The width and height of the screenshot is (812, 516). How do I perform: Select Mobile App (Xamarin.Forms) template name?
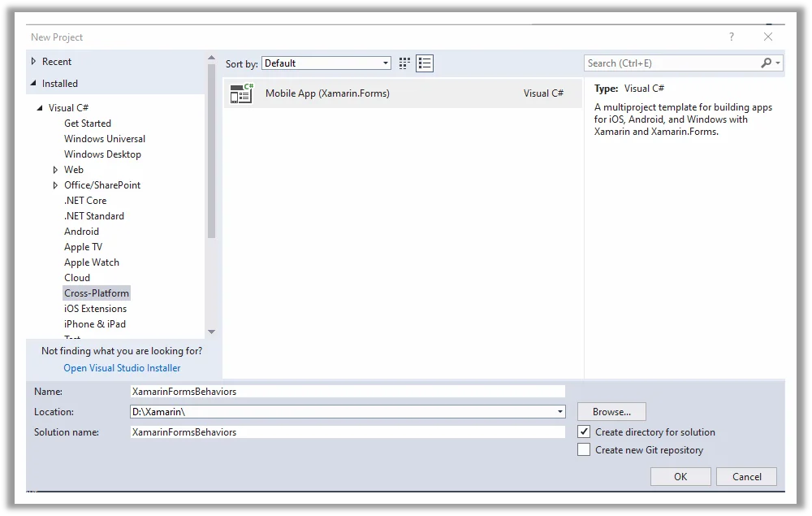(x=327, y=93)
